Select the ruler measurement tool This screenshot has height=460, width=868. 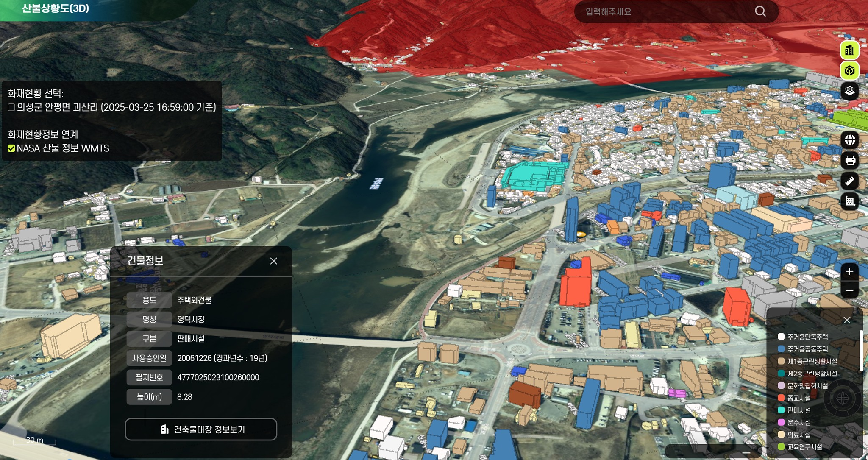click(850, 181)
